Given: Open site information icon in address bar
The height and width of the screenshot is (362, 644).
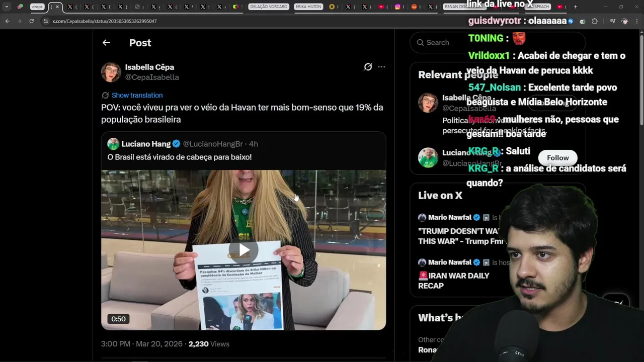Looking at the screenshot, I should (x=46, y=21).
